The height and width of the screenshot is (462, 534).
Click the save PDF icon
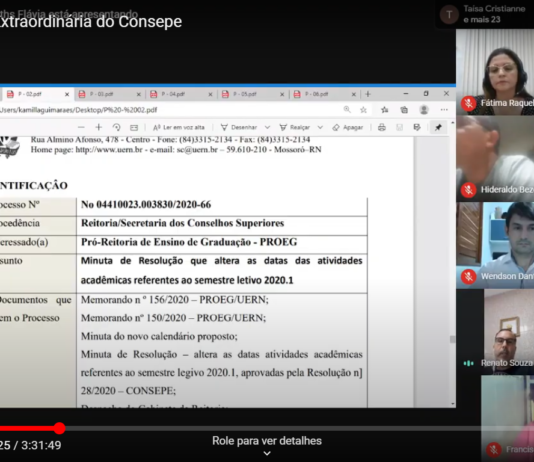click(399, 127)
